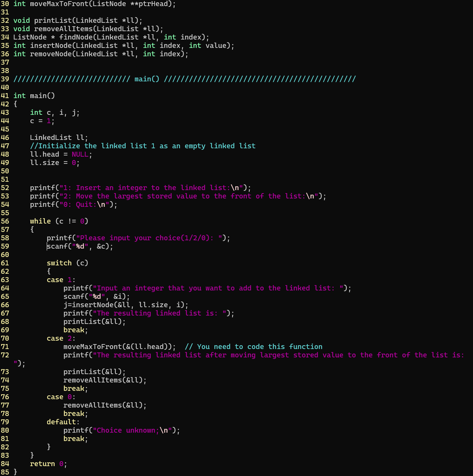Click the removeAllItems(&ll) call on line 74
This screenshot has height=476, width=473.
tap(105, 380)
